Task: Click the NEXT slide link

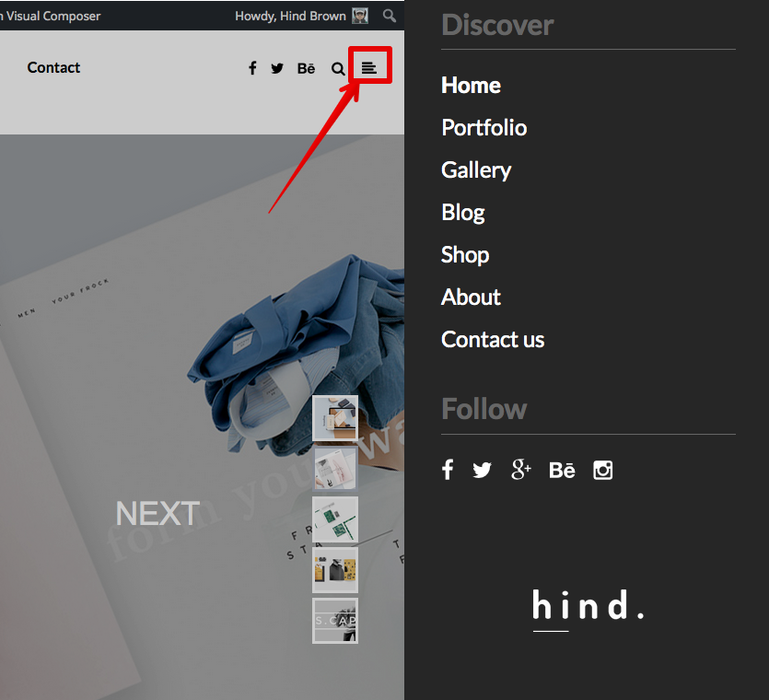Action: click(157, 513)
